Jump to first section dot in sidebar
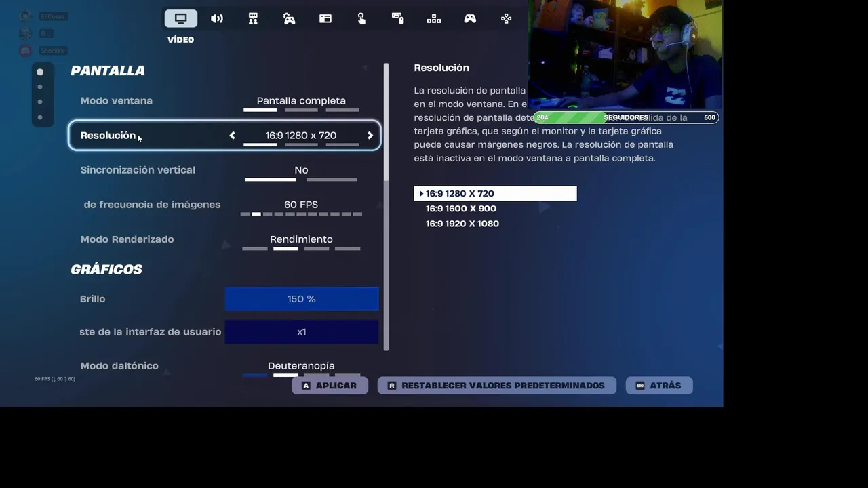The height and width of the screenshot is (488, 868). [40, 72]
